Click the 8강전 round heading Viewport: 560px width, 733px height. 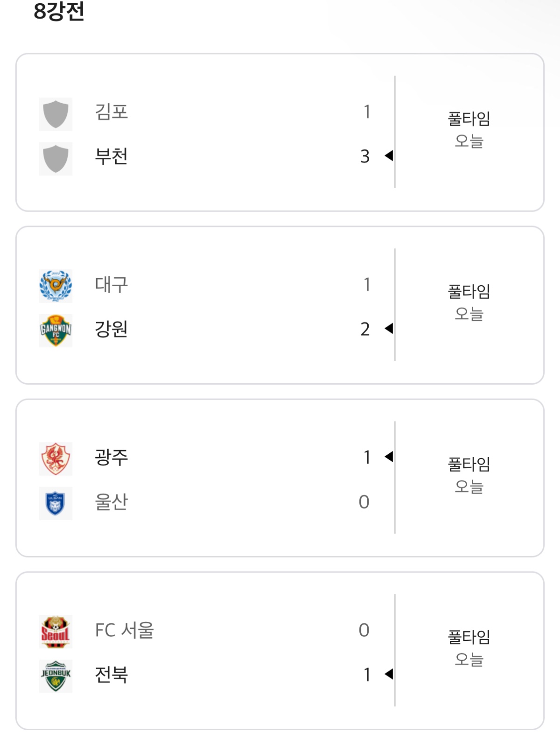59,11
